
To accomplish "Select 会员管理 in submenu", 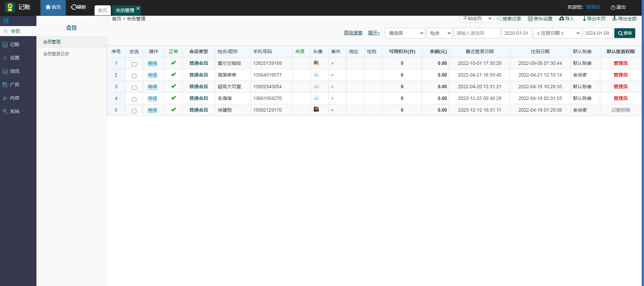I will [72, 42].
